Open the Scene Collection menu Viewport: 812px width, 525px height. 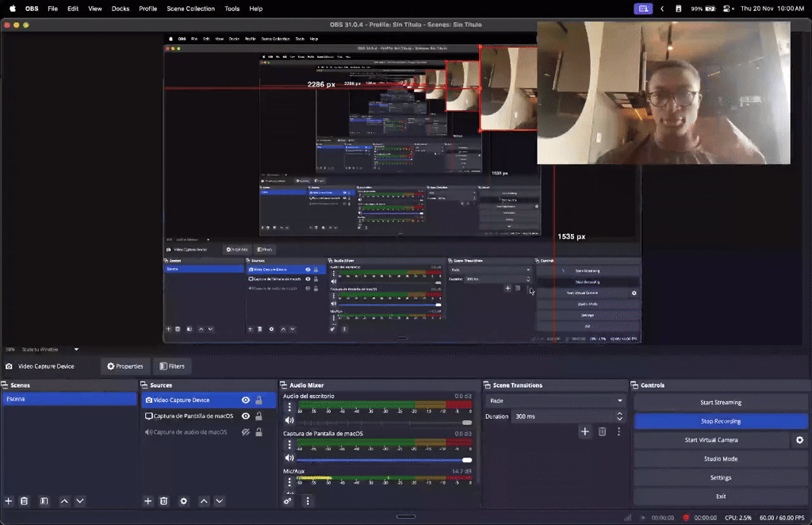(190, 9)
